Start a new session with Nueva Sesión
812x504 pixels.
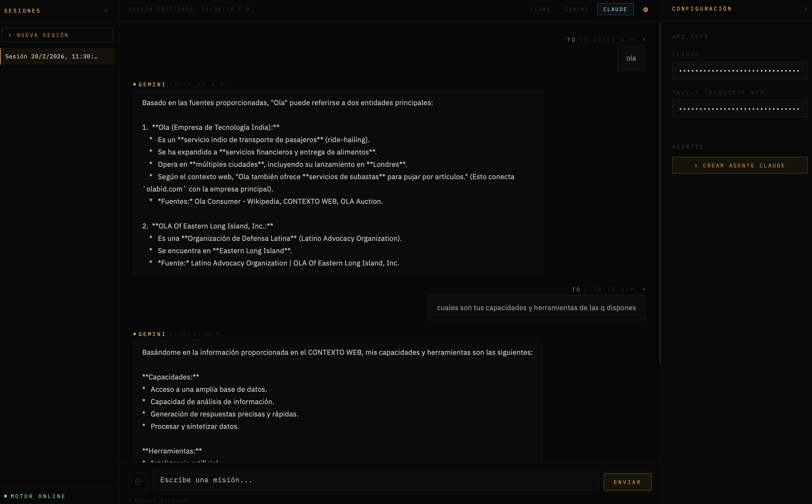[57, 35]
